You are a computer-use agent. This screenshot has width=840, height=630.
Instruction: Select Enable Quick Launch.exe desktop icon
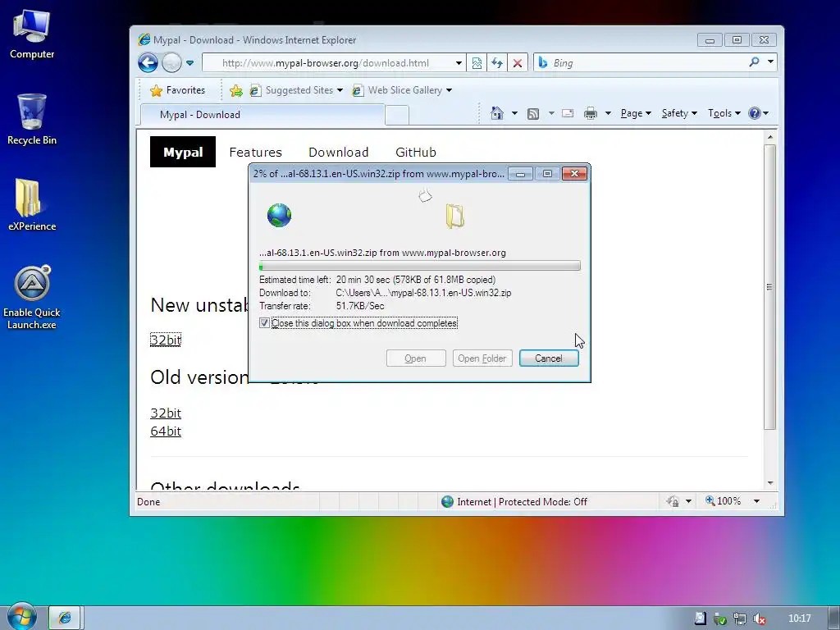click(x=32, y=297)
